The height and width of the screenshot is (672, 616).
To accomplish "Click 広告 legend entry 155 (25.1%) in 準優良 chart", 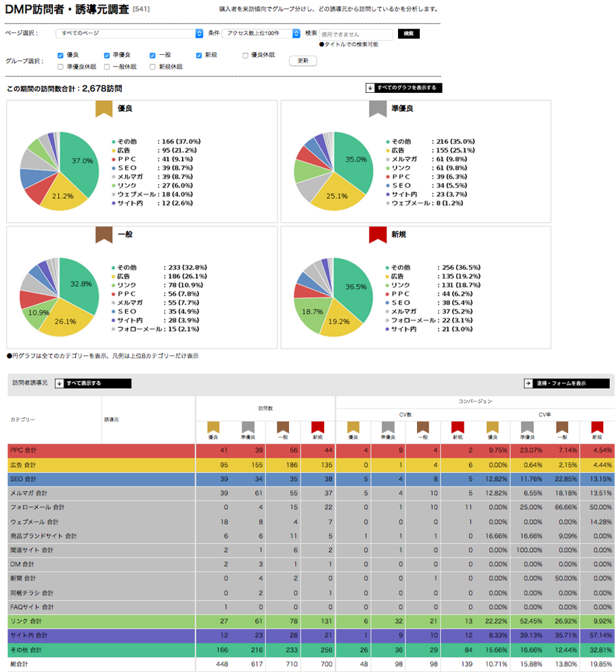I will point(430,150).
